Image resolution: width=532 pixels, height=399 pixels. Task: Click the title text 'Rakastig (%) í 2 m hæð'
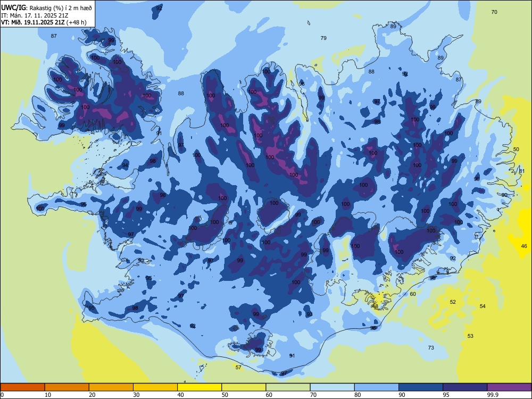tap(61, 7)
